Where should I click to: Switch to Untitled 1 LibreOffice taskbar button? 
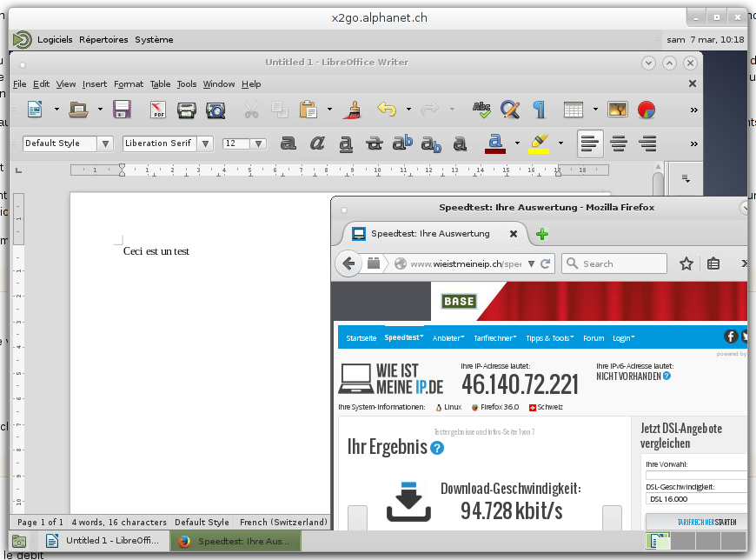tap(104, 541)
